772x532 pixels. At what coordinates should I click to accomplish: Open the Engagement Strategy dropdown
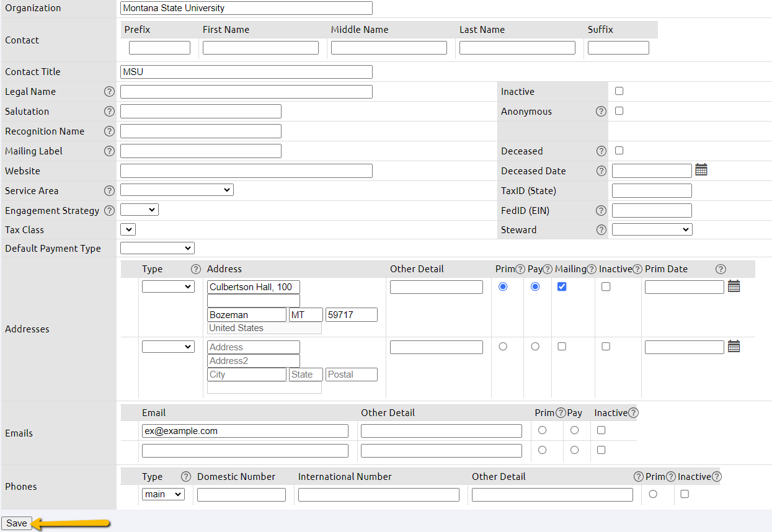pyautogui.click(x=140, y=210)
